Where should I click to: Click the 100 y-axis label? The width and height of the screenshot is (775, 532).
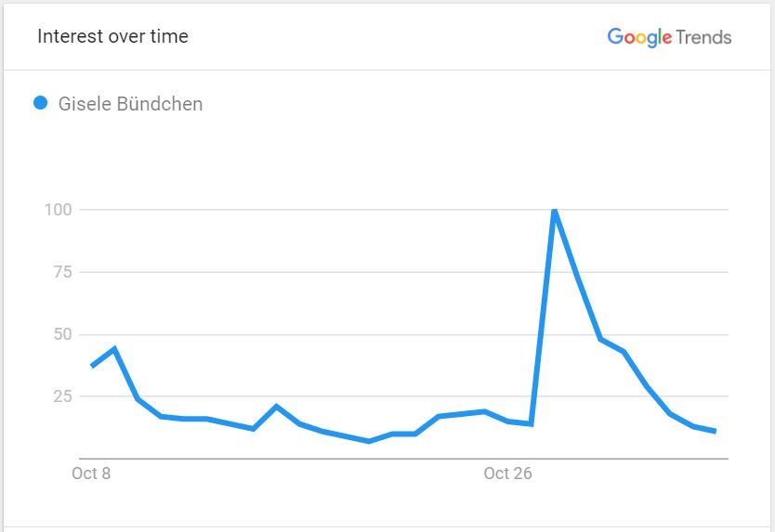pyautogui.click(x=59, y=210)
